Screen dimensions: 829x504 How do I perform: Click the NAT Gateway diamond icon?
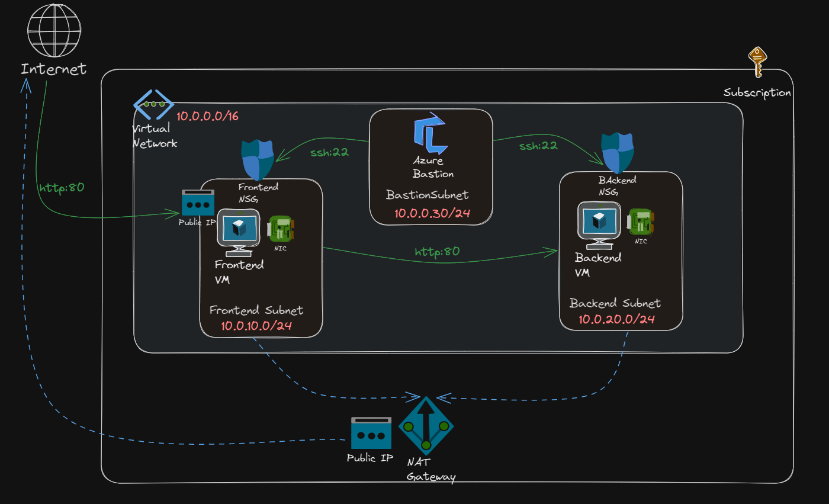coord(426,426)
